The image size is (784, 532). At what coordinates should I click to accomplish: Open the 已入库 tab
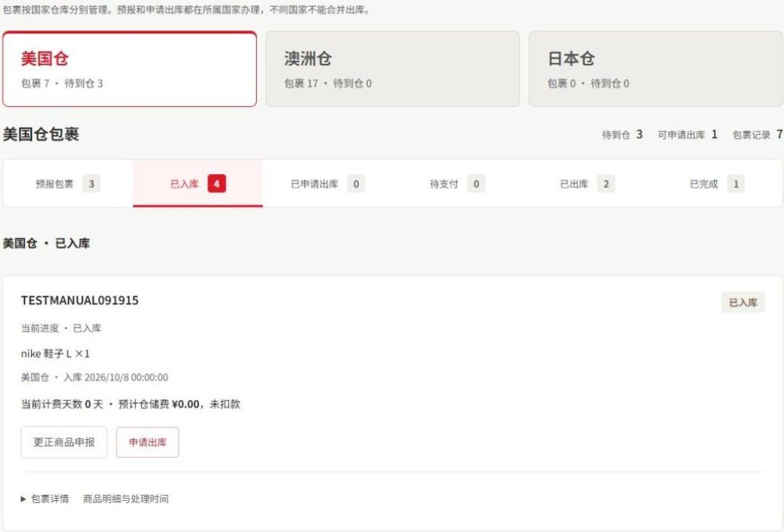(197, 184)
